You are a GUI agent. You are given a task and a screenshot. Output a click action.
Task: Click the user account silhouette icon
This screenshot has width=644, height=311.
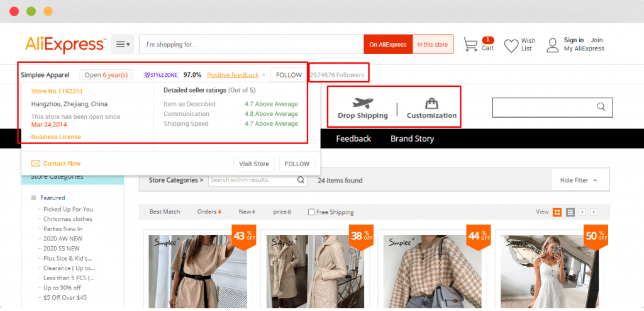552,45
